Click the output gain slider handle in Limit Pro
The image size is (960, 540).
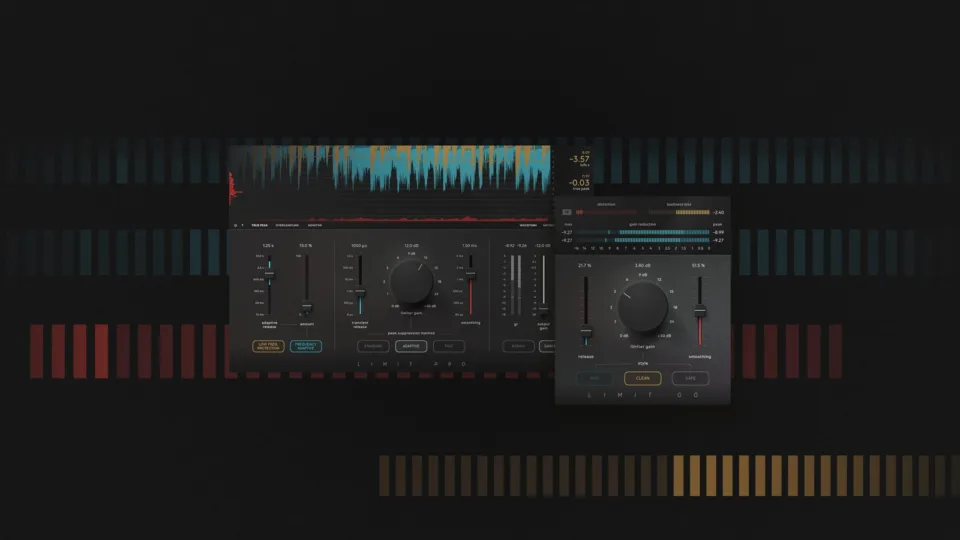543,309
